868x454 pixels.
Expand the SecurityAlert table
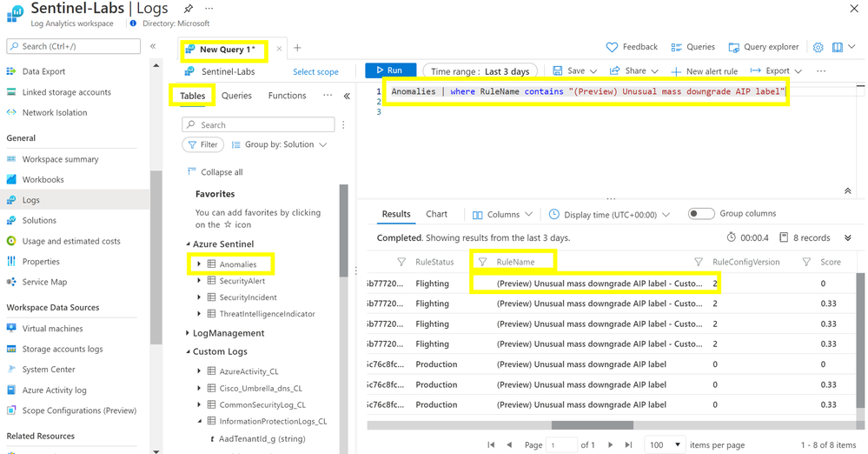[199, 281]
